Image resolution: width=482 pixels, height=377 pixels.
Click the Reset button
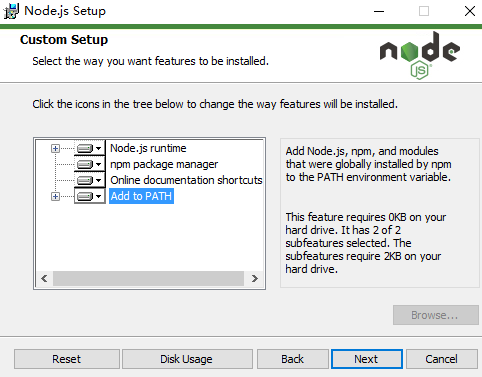[67, 359]
